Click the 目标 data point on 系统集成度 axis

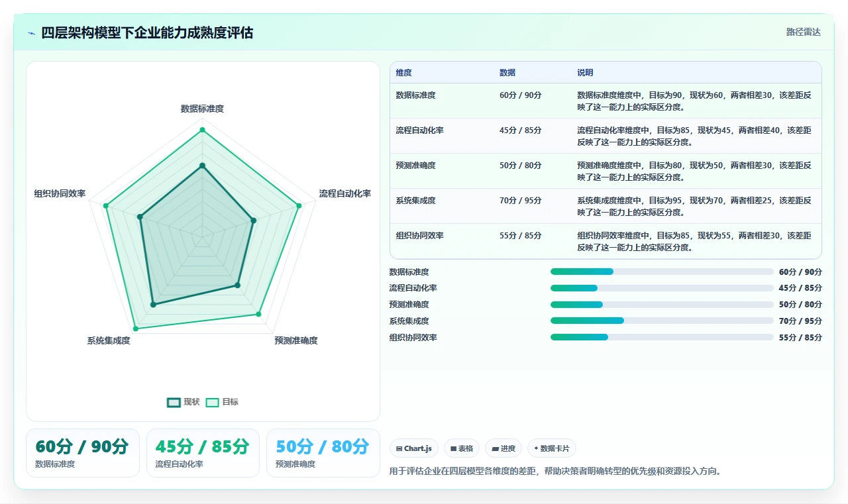136,328
